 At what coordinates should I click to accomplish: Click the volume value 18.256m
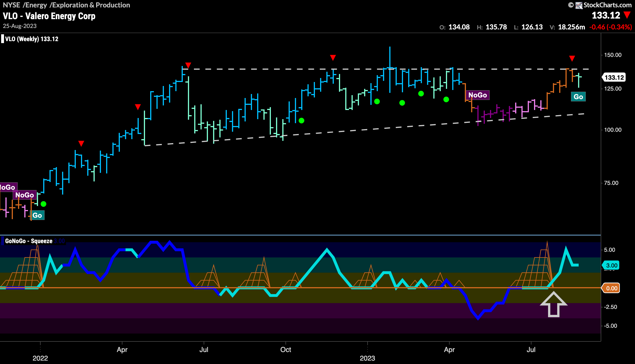pyautogui.click(x=571, y=27)
